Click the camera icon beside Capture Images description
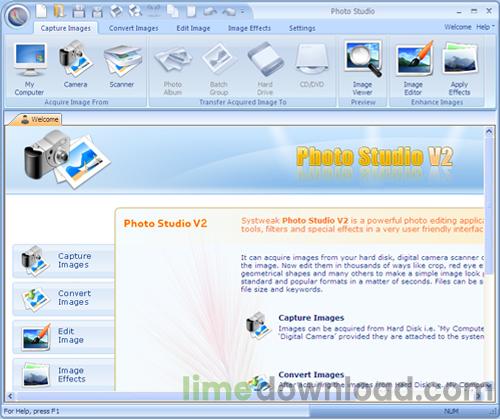Viewport: 500px width, 420px height. 258,326
